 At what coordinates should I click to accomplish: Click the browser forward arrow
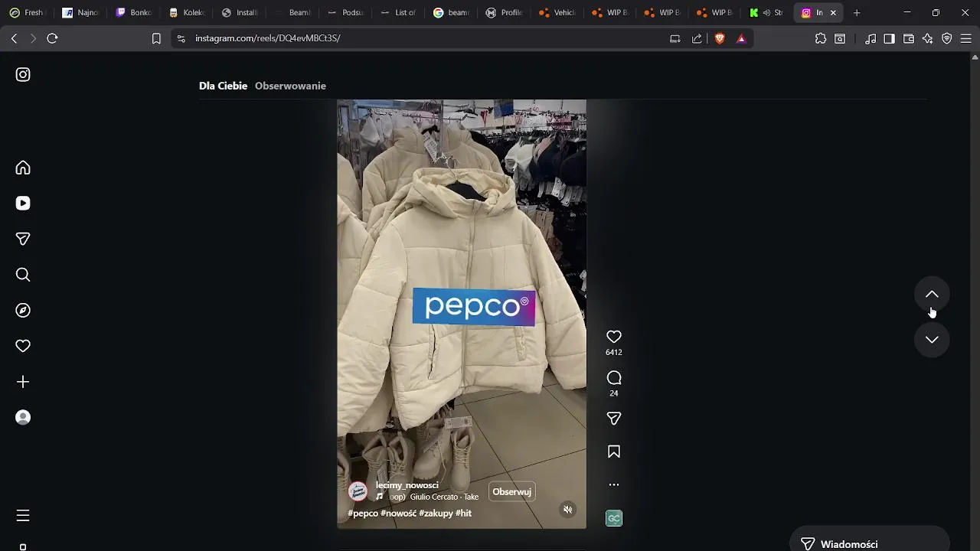click(x=33, y=38)
